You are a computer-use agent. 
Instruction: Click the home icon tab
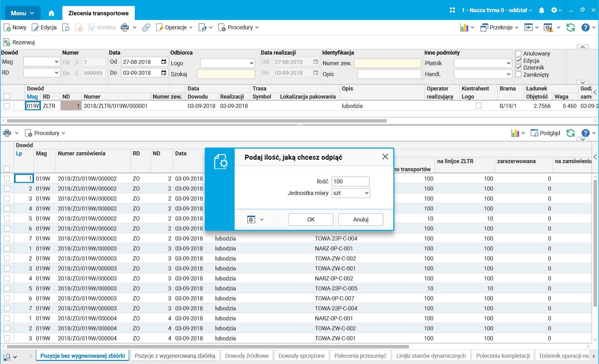(51, 13)
